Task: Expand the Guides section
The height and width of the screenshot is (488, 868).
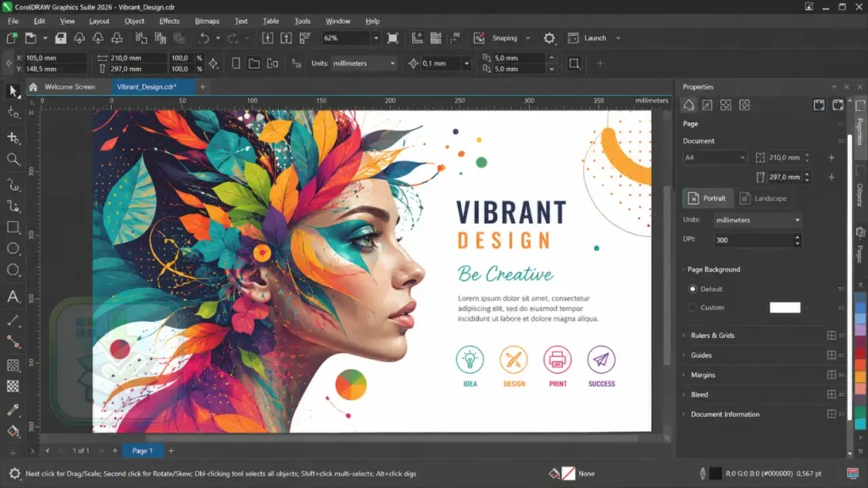Action: coord(701,355)
